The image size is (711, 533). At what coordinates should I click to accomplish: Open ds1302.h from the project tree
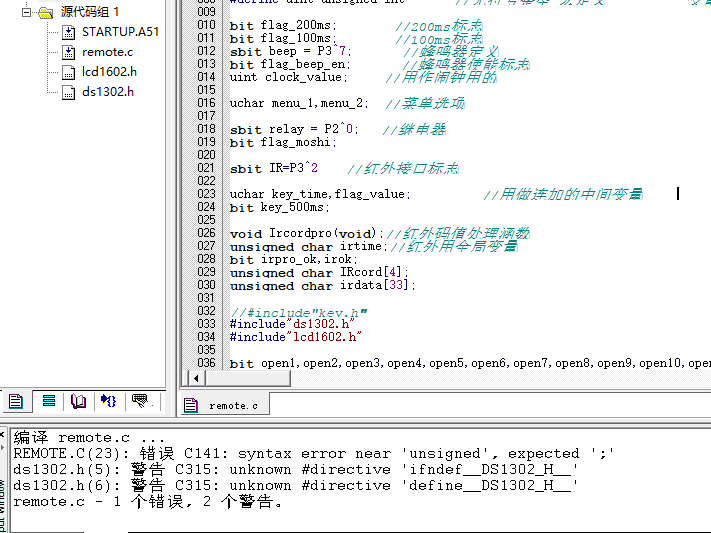click(x=108, y=92)
